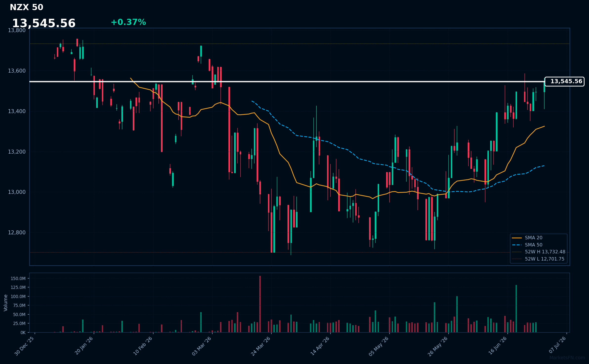Click the 14 Apr '26 date label
This screenshot has width=589, height=364.
point(320,346)
